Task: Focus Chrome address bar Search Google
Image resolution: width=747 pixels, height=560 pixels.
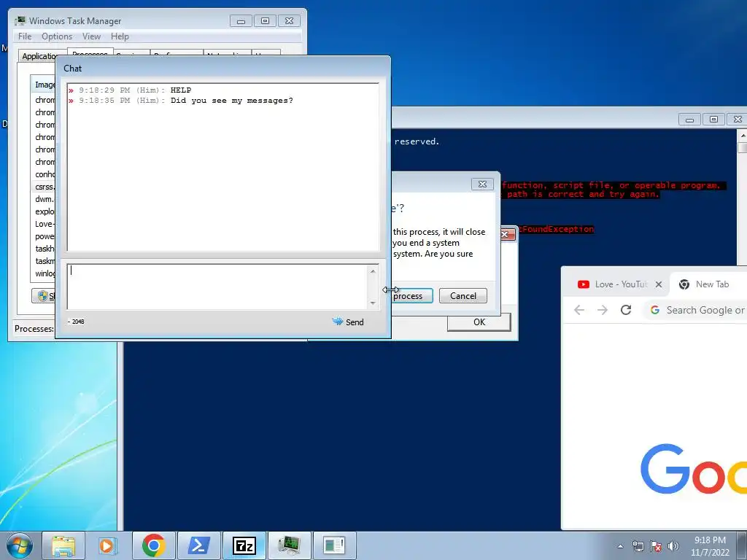Action: (697, 310)
